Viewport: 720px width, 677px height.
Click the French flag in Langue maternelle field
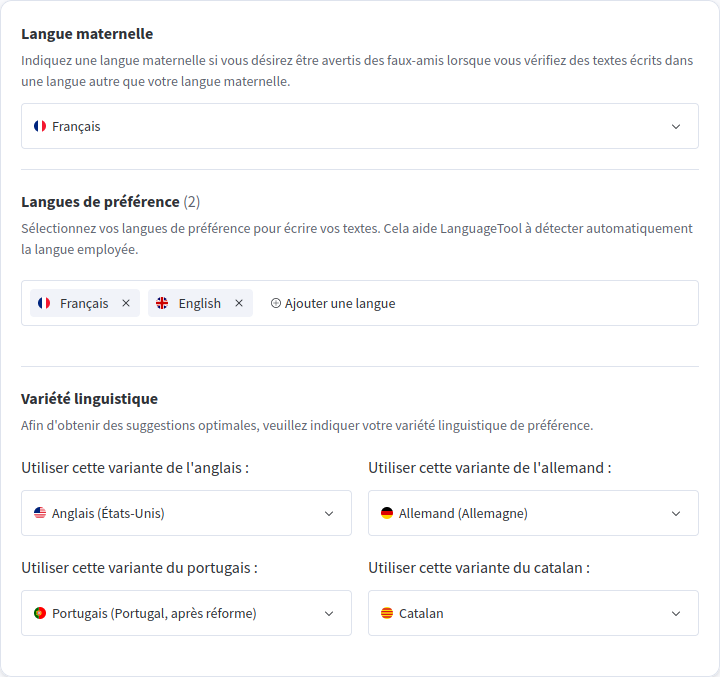(x=40, y=126)
